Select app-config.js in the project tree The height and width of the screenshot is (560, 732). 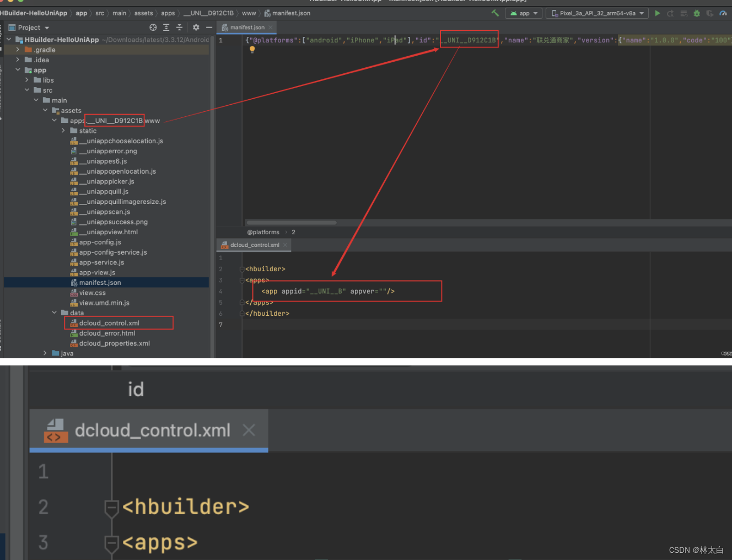(100, 242)
